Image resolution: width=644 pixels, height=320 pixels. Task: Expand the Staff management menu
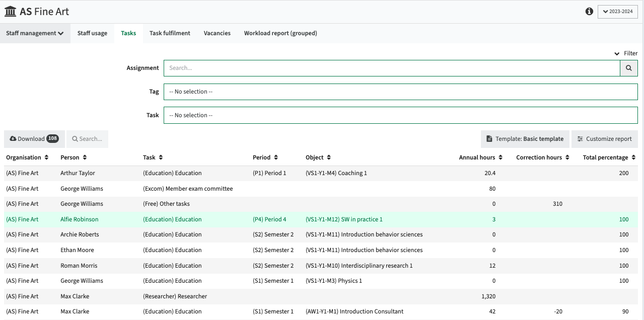[35, 33]
